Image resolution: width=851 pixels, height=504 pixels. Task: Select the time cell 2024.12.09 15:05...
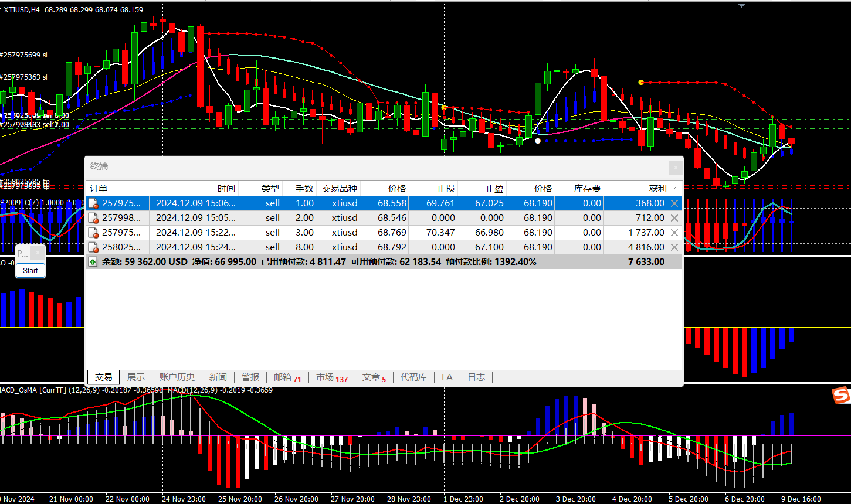tap(194, 218)
